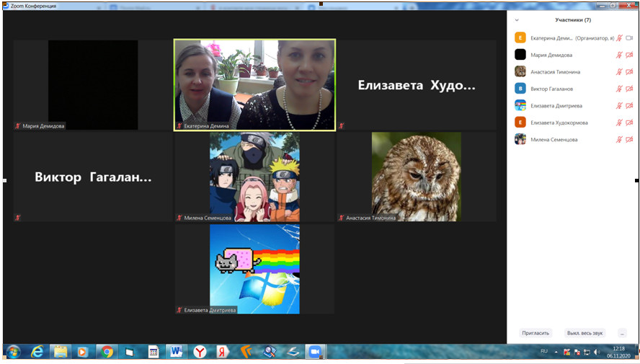Screen dimensions: 640x364
Task: Select Анастасия Тимонина in the participants list
Action: pos(555,72)
